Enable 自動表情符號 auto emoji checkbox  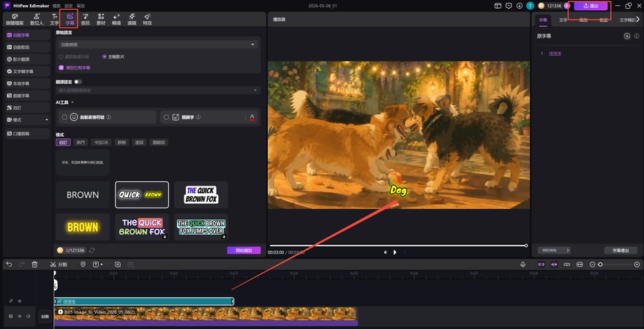(x=64, y=117)
